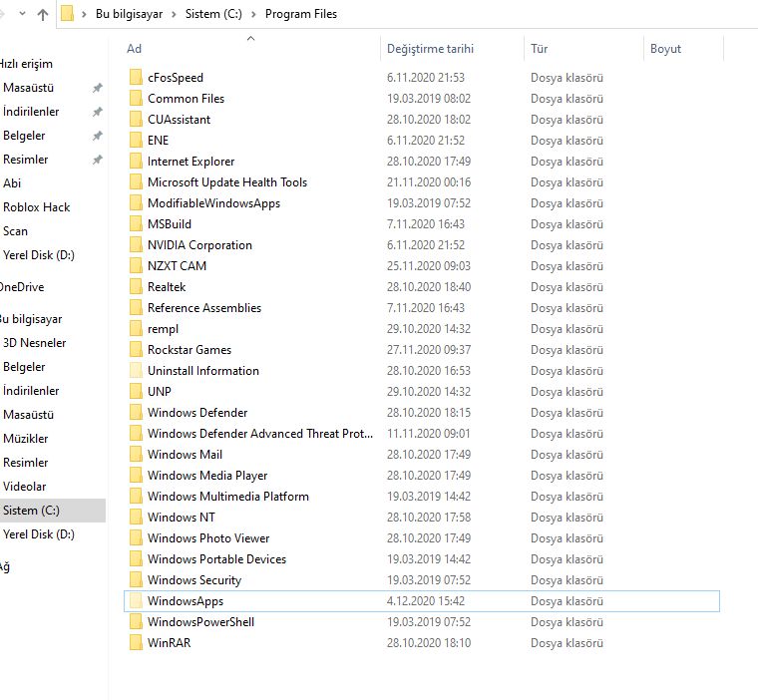
Task: Click the Windows Photo Viewer folder name
Action: click(x=208, y=538)
